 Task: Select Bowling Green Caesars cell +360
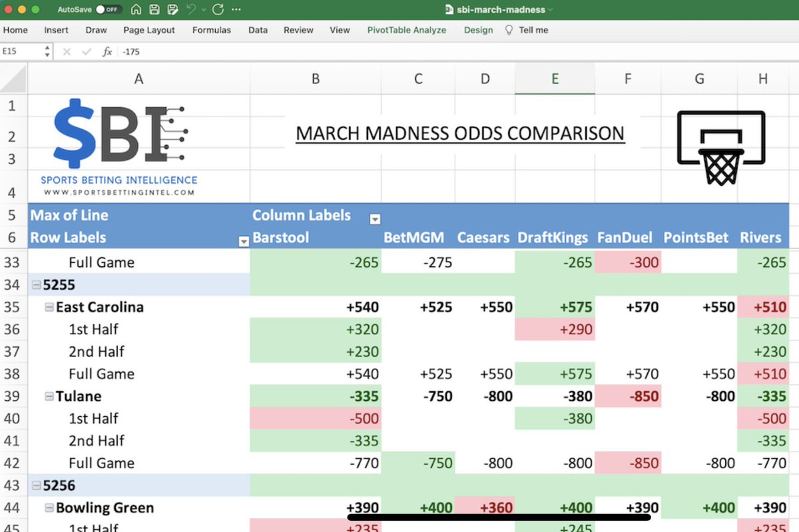tap(485, 507)
